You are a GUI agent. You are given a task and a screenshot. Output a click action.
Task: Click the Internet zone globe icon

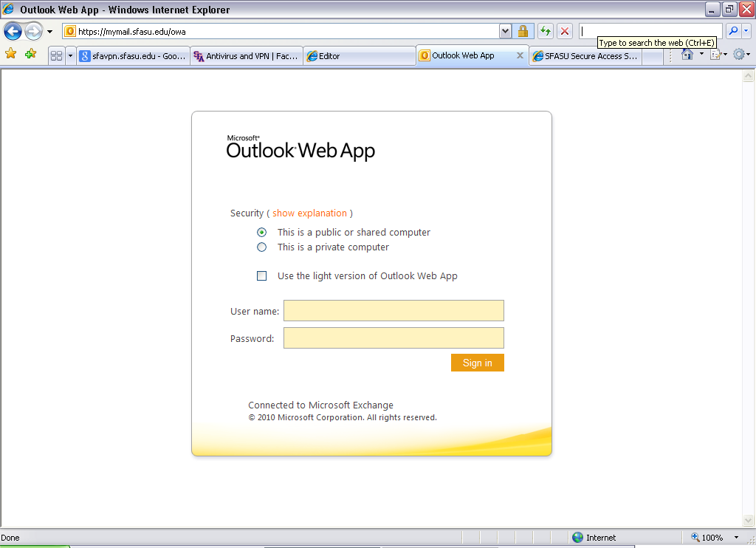577,538
